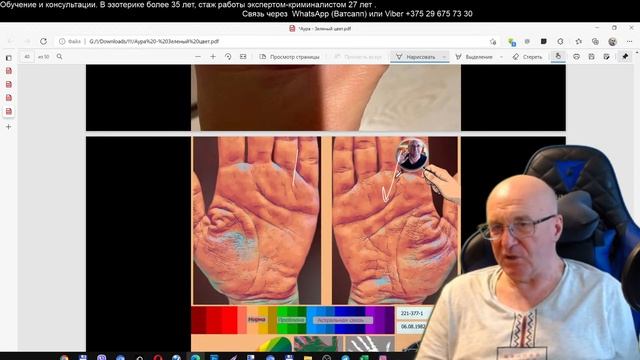Toggle the fit to page icon
Screen dimensions: 640x360
coord(243,57)
